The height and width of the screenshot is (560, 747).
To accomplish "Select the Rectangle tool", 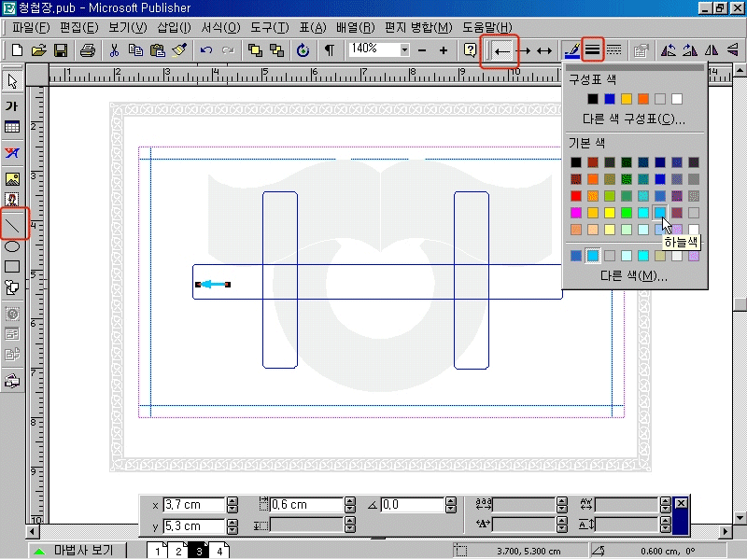I will (12, 267).
